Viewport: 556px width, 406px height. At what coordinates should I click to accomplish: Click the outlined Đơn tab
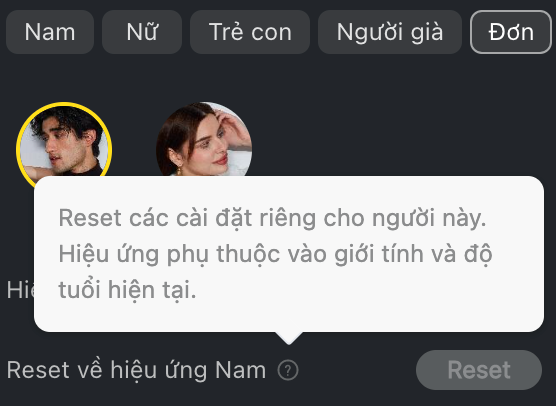(511, 32)
